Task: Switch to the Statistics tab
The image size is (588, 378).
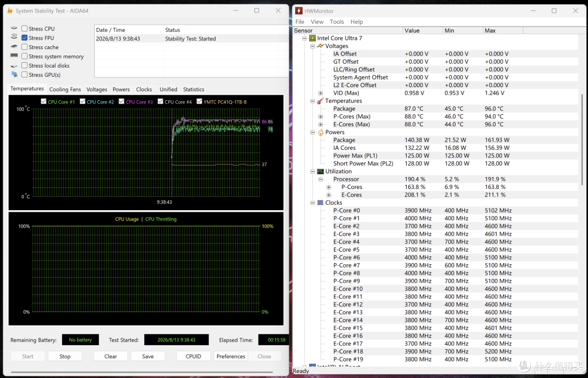Action: pos(193,89)
